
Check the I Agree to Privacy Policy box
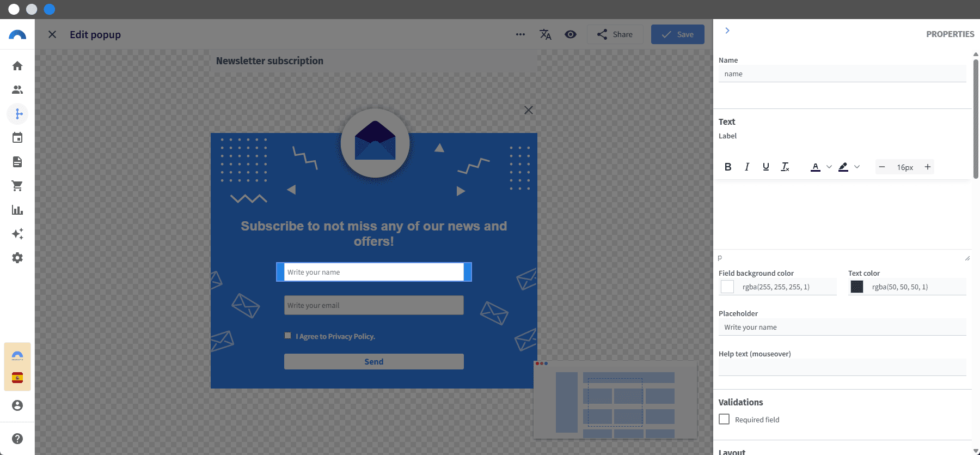pos(287,336)
